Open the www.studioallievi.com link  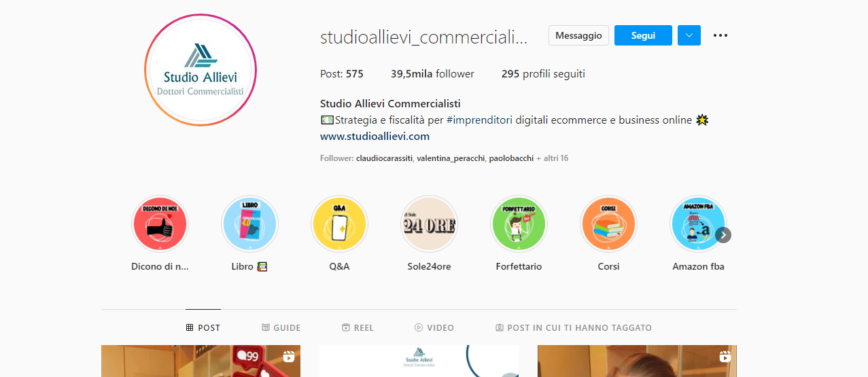click(x=375, y=136)
